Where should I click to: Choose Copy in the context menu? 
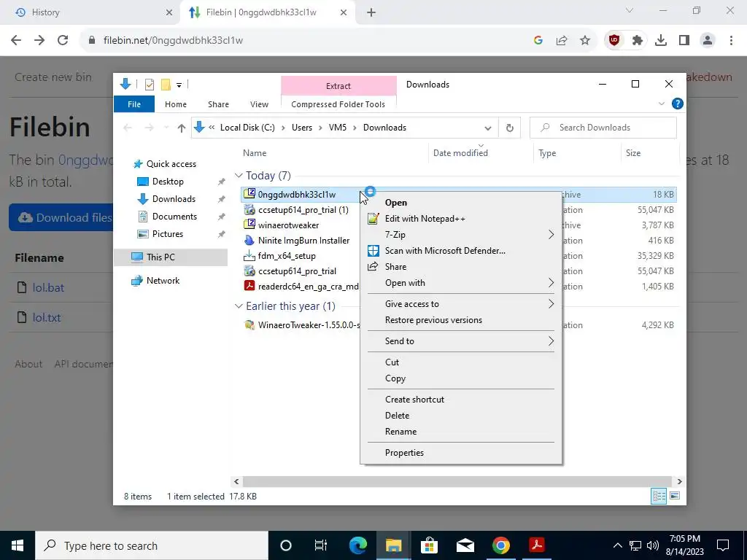click(x=461, y=378)
